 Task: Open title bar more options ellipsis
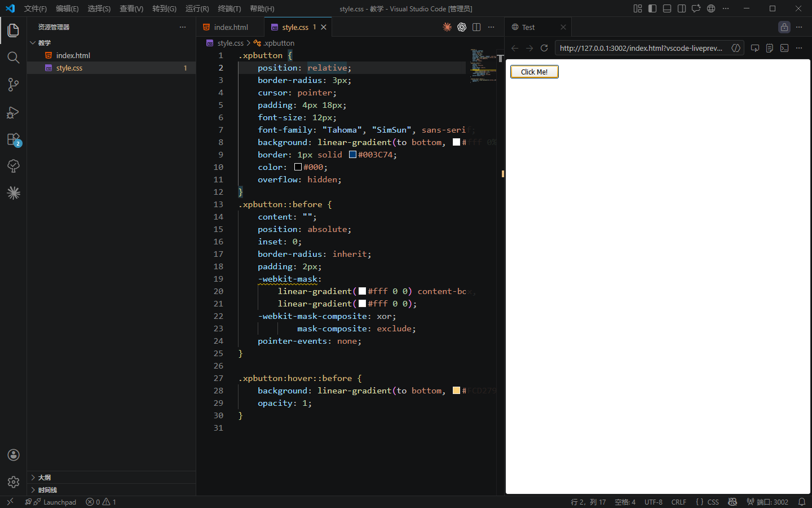726,8
